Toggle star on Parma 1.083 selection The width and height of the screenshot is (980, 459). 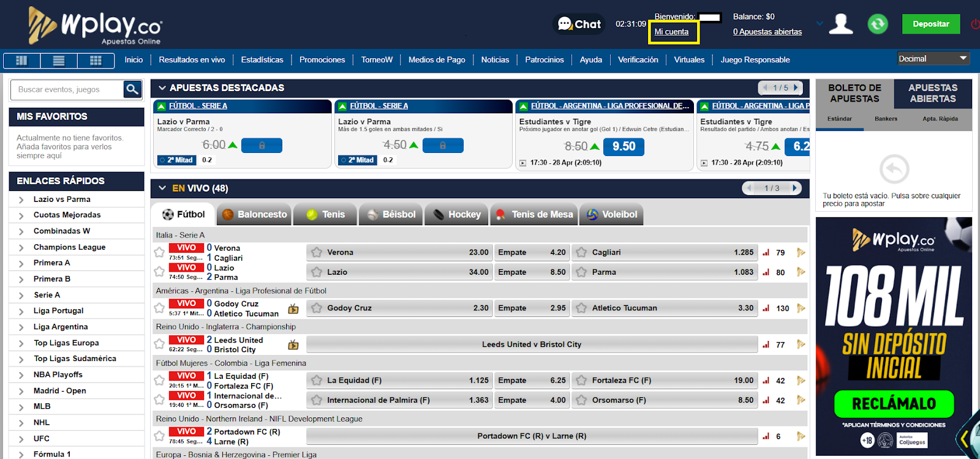[581, 272]
